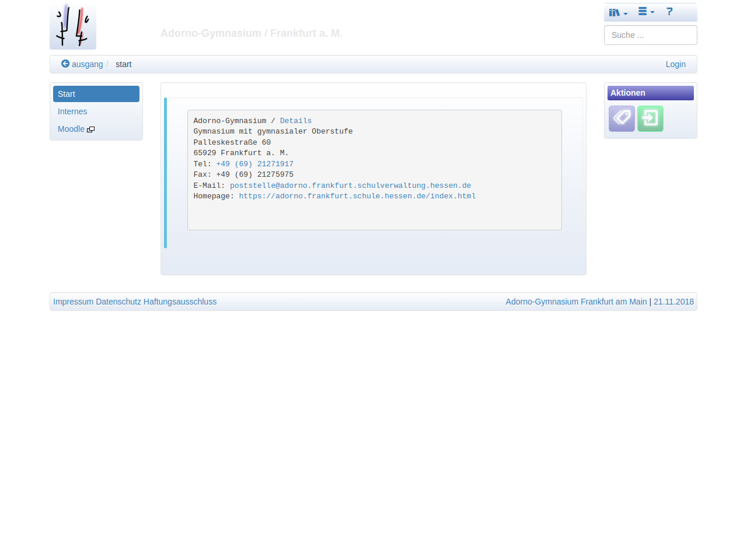Viewport: 747px width, 560px height.
Task: Open the books library dropdown
Action: point(617,12)
